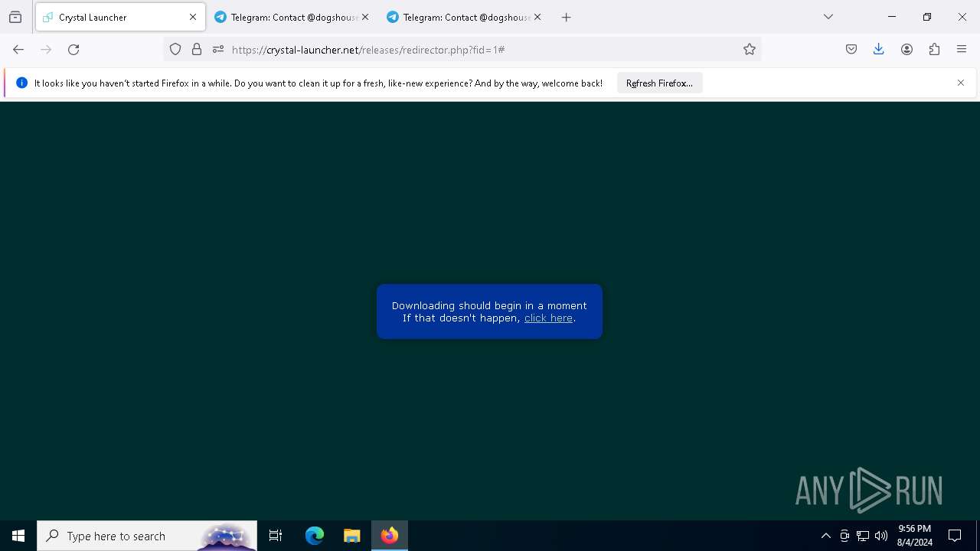Viewport: 980px width, 551px height.
Task: Open site permissions icon in address bar
Action: click(x=218, y=50)
